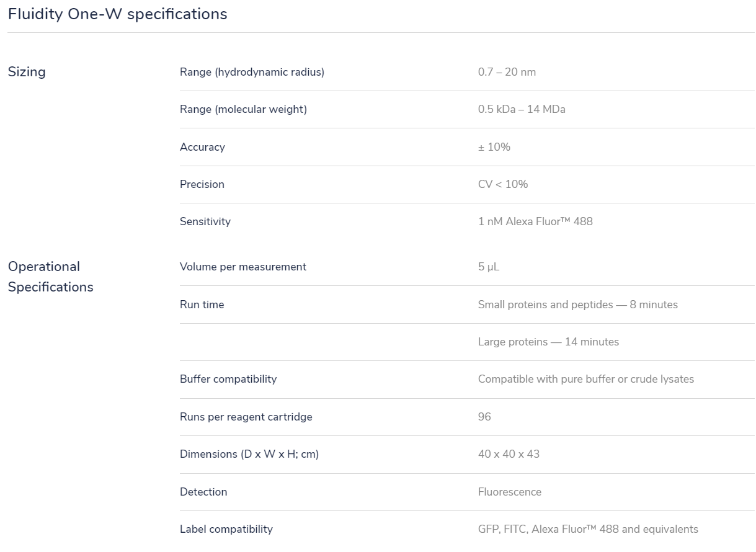
Task: Select the CV < 10% value
Action: [x=503, y=184]
